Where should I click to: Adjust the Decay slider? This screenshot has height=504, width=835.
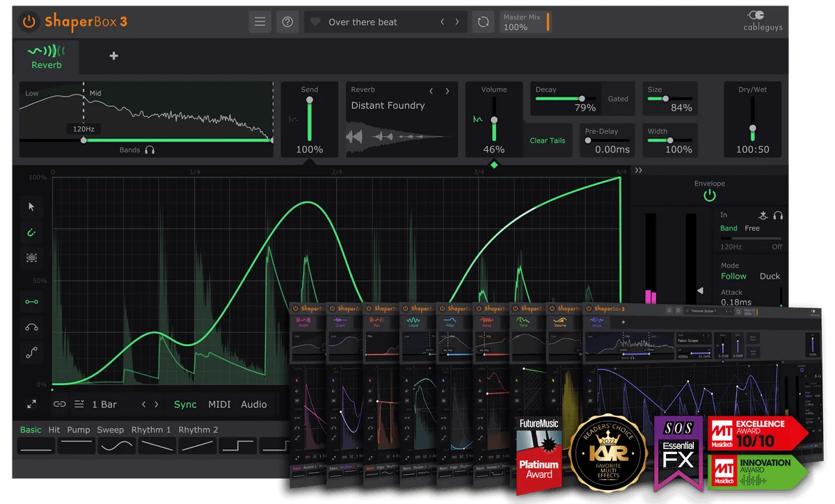click(x=565, y=99)
